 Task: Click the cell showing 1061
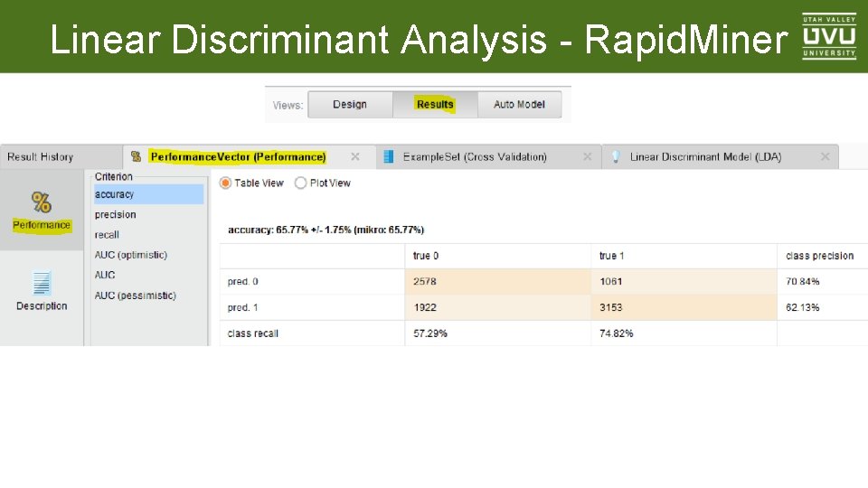(x=684, y=282)
